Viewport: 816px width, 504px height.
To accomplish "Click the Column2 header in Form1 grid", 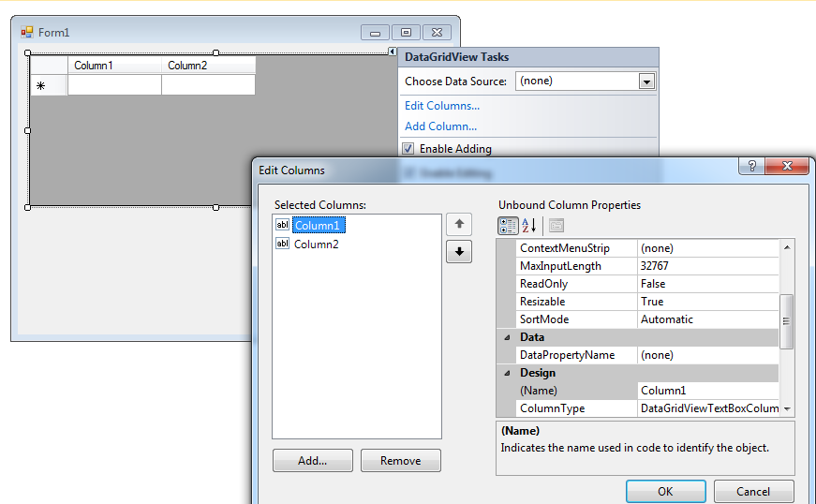I will point(208,66).
